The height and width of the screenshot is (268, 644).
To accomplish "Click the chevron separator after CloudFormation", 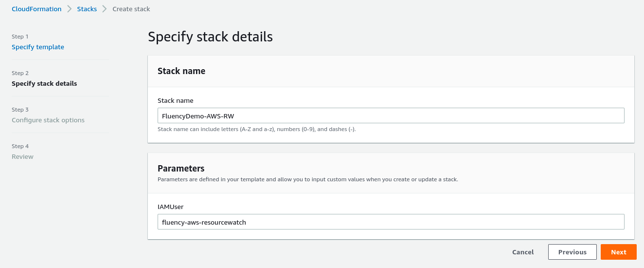I will coord(70,9).
